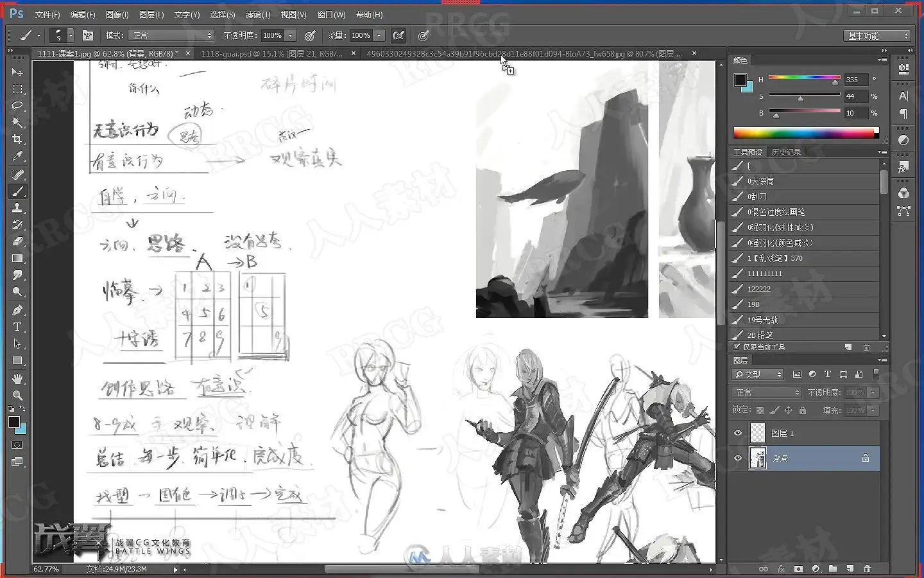Select the Zoom tool
This screenshot has width=924, height=578.
click(17, 395)
